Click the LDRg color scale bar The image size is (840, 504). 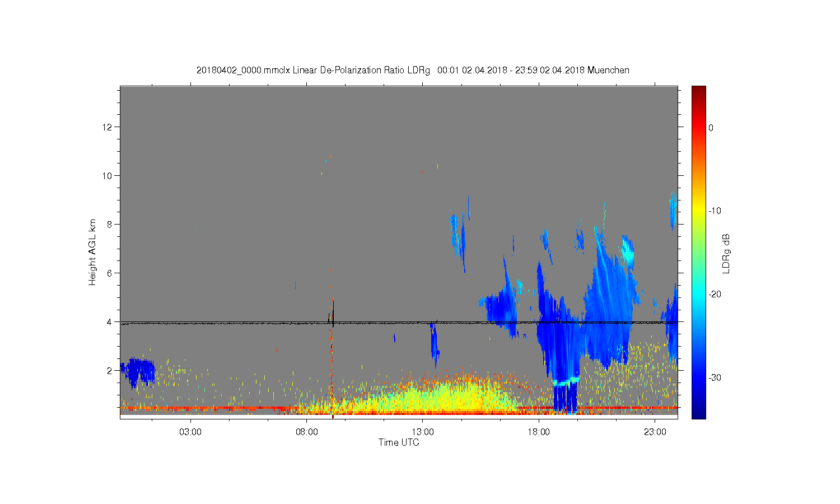(x=699, y=253)
